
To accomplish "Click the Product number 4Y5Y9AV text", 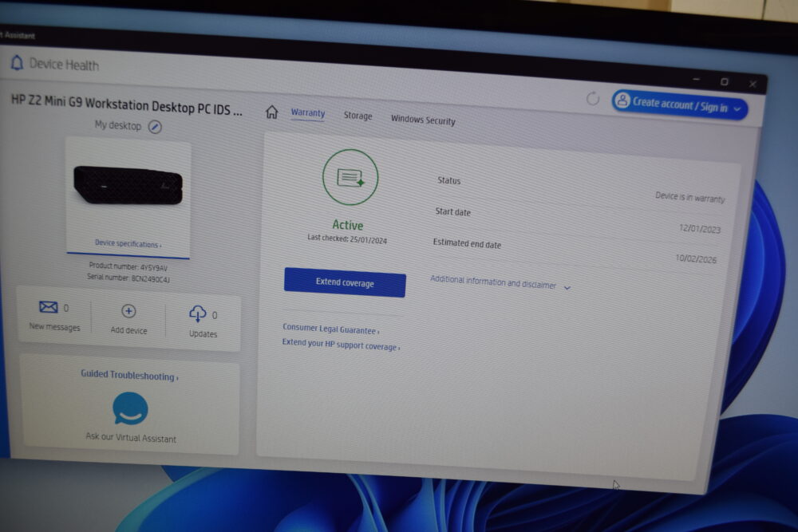I will tap(128, 266).
